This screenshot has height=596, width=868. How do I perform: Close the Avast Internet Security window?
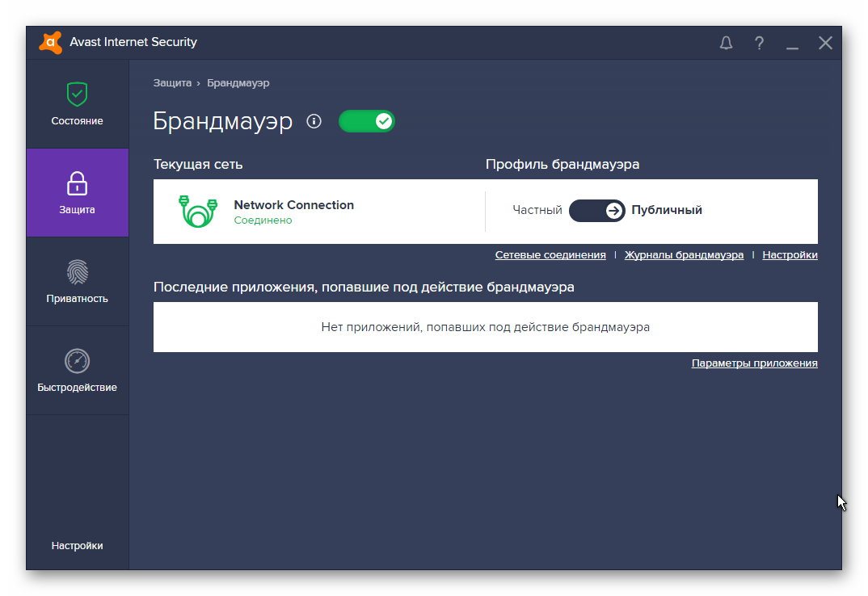coord(825,43)
